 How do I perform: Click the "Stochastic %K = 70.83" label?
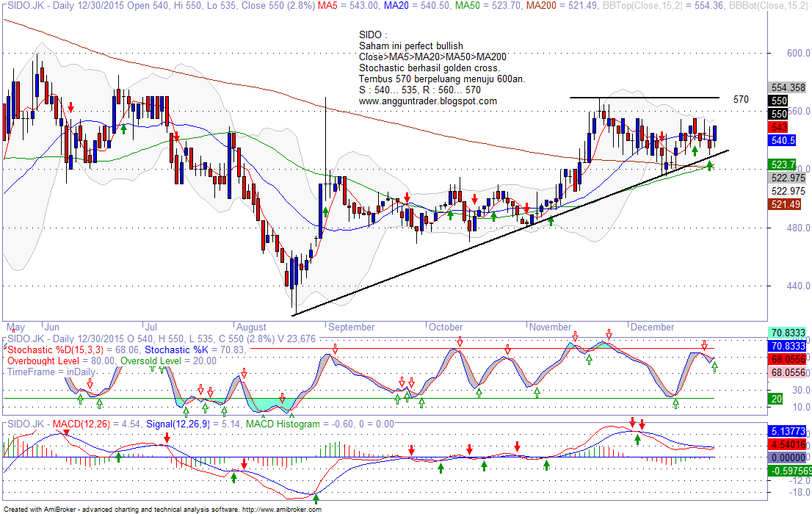pyautogui.click(x=195, y=350)
